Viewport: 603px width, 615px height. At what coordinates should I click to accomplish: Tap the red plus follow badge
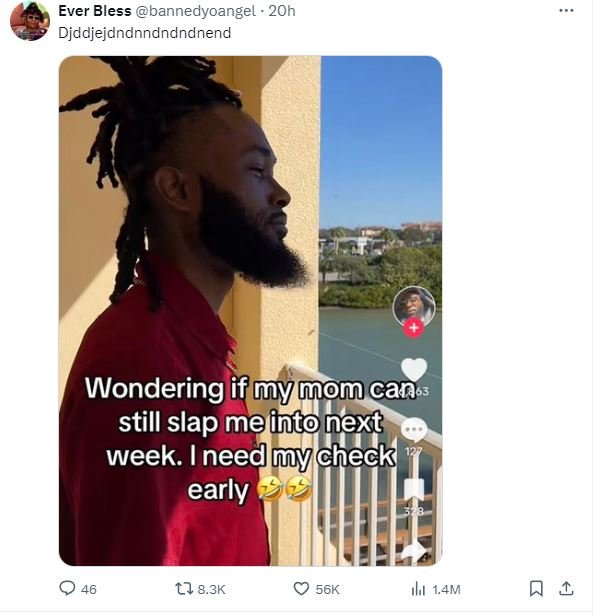[414, 328]
